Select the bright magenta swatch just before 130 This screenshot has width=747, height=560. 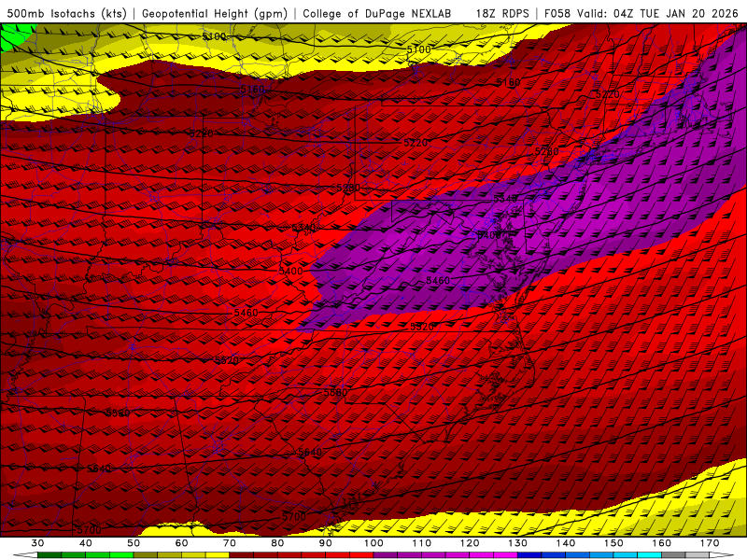[505, 554]
